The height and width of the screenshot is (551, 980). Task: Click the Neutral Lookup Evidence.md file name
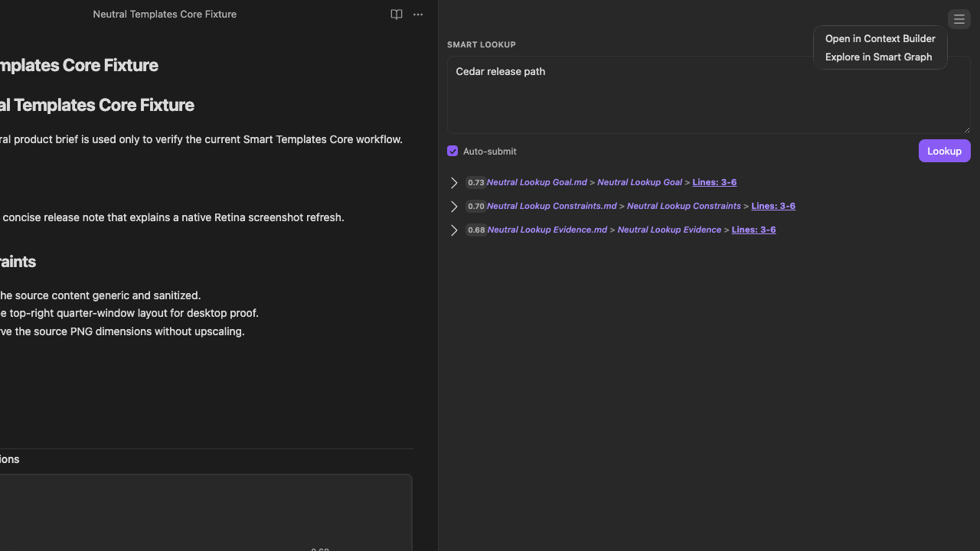[547, 230]
